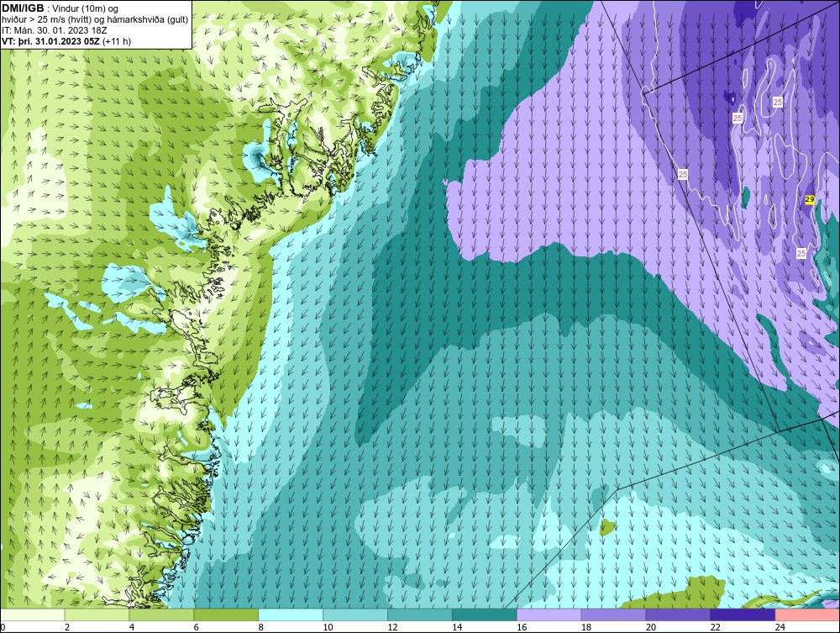The image size is (840, 633).
Task: Click the 22–24 m/s dark indigo swatch
Action: [743, 615]
